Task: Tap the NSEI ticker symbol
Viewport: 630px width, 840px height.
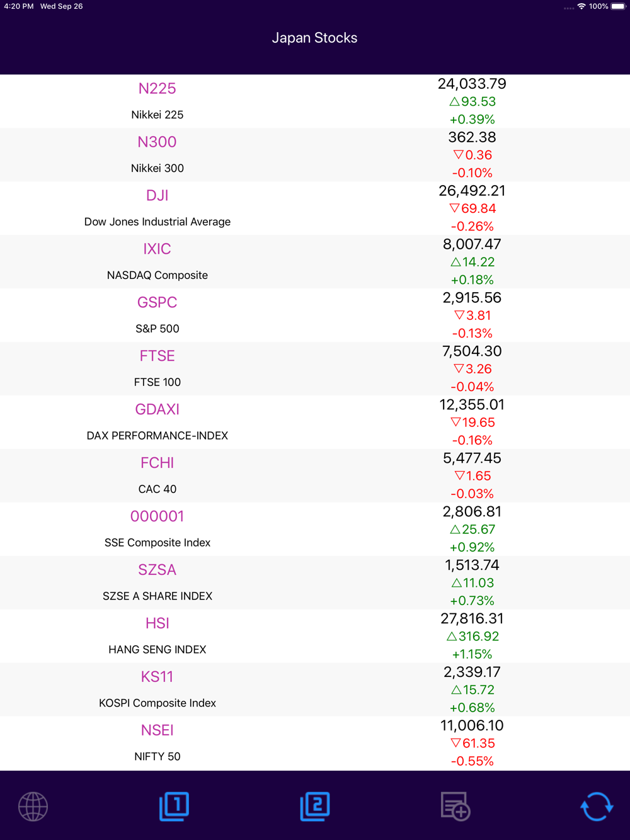Action: 157,731
